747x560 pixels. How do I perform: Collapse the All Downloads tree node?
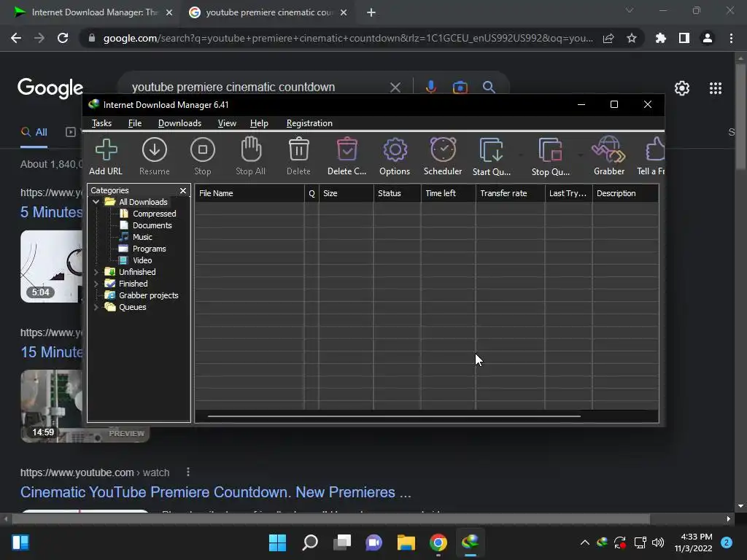pyautogui.click(x=96, y=202)
